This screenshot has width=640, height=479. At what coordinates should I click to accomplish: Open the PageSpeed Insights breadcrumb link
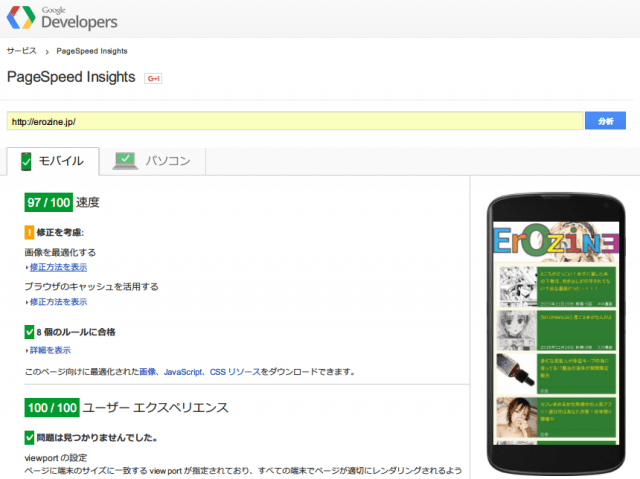tap(92, 51)
